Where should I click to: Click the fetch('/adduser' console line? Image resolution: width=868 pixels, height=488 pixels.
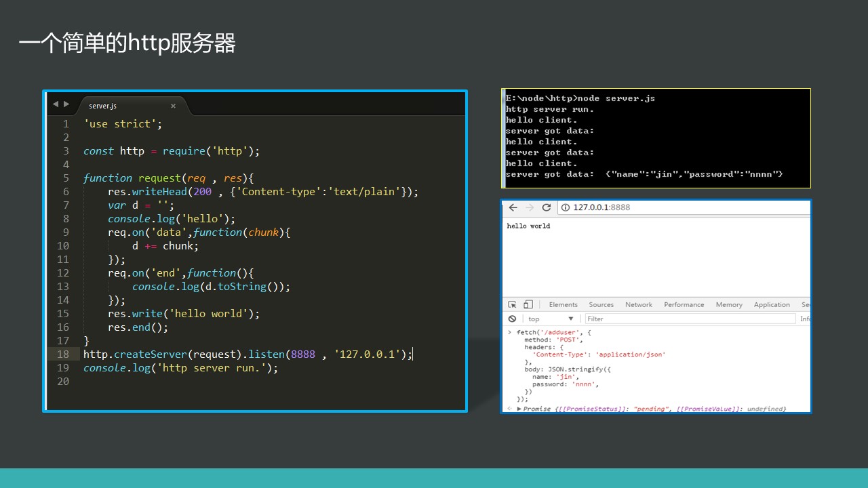click(554, 333)
